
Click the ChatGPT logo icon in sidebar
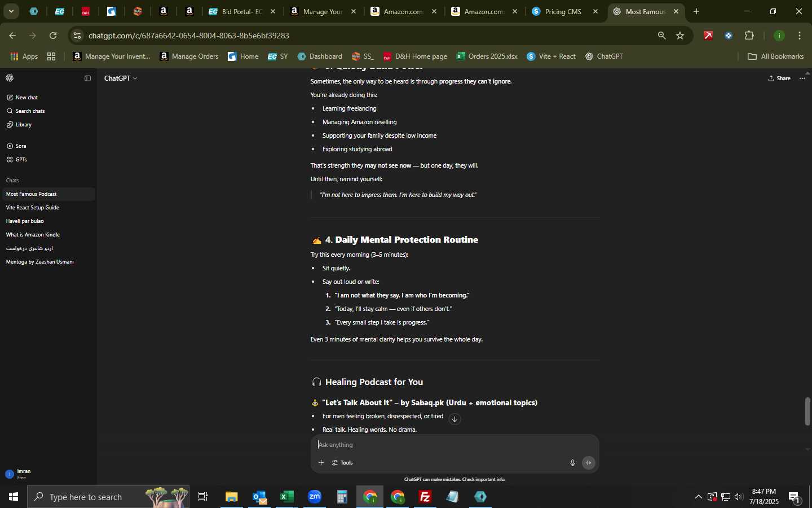pyautogui.click(x=10, y=78)
